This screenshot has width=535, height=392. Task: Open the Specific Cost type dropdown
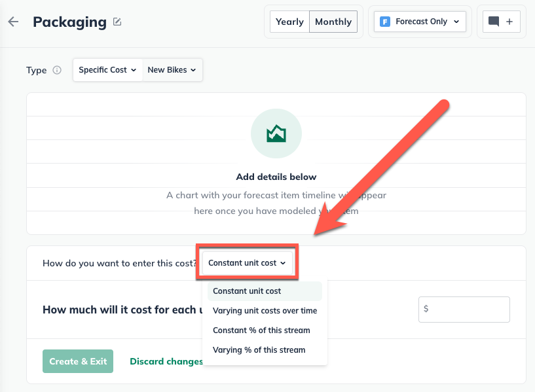(107, 70)
